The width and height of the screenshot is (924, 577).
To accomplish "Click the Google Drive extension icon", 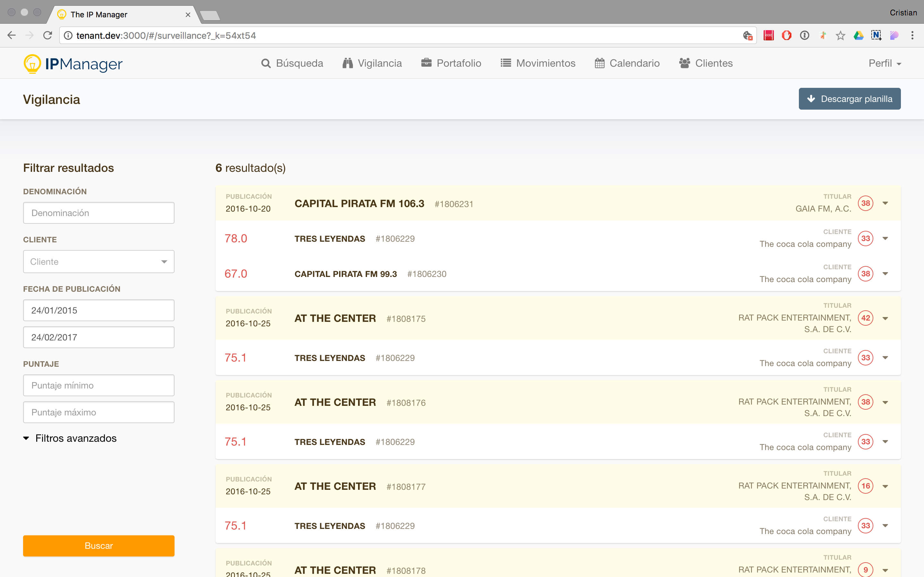I will (x=858, y=36).
